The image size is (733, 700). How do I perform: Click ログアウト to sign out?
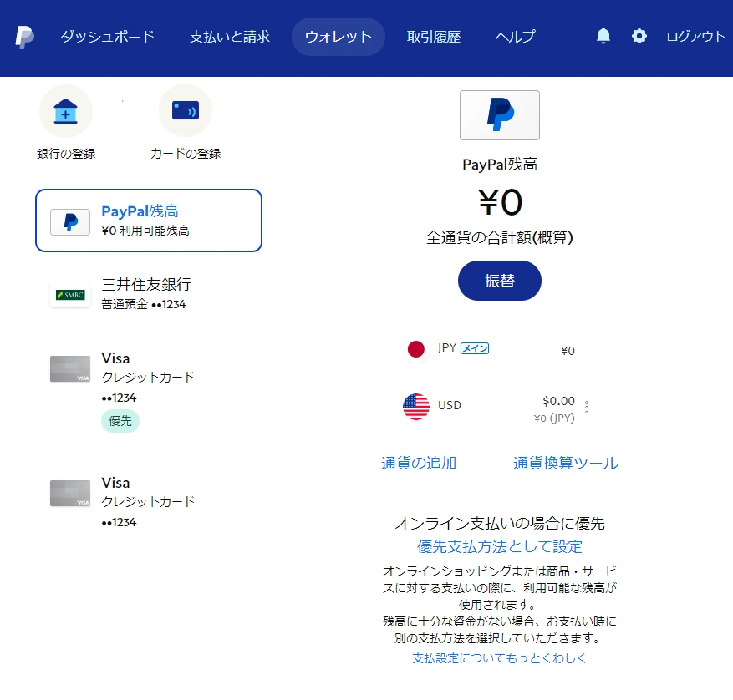695,37
